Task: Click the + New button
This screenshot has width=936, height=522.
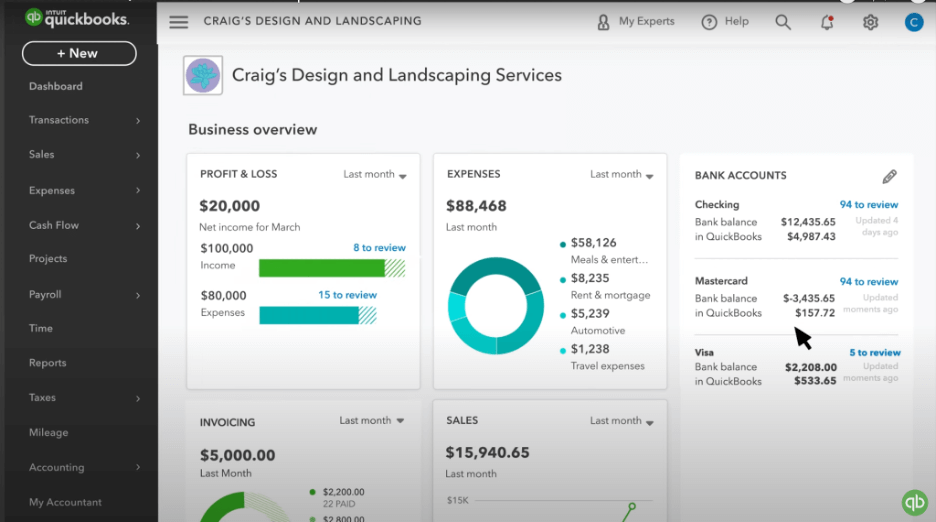Action: click(79, 53)
